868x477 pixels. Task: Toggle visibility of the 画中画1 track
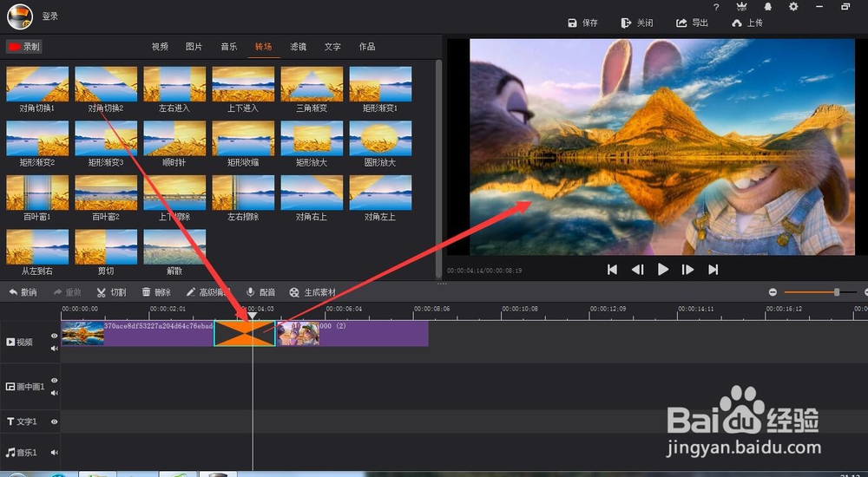[x=54, y=381]
